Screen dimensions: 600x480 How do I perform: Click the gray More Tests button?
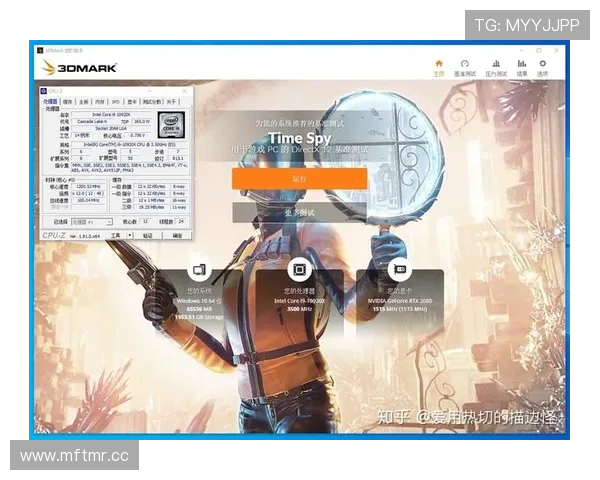[x=299, y=212]
